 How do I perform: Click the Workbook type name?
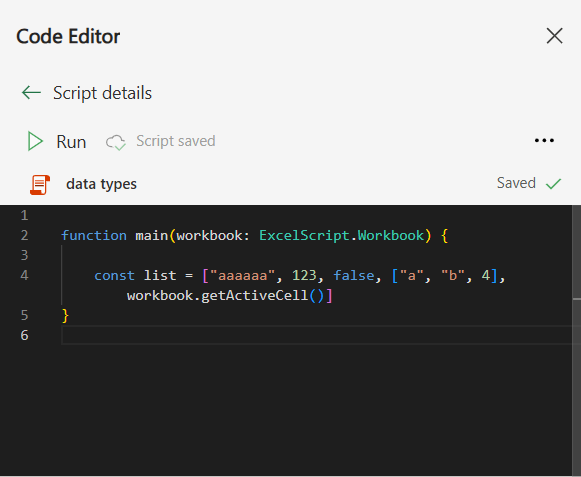click(391, 236)
